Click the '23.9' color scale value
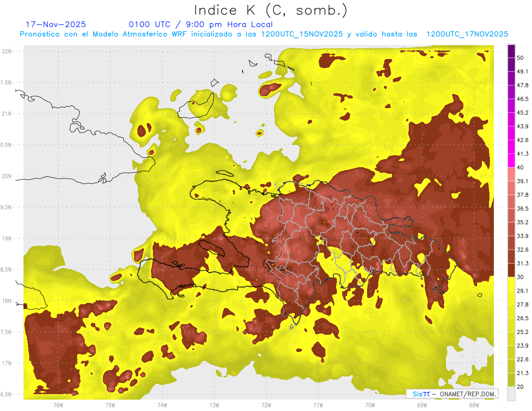Screen dimensions: 532x411 [x=522, y=346]
